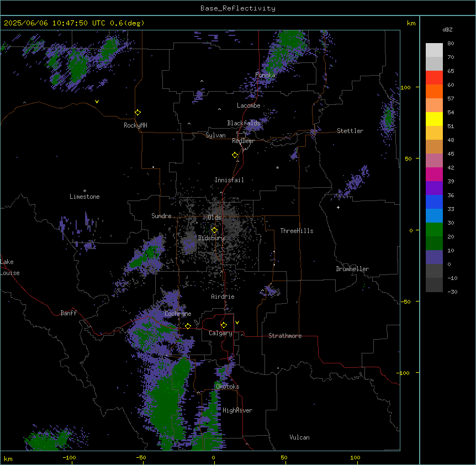Screen dimensions: 476x465
Task: Click the yellow diamond marker south of RedDeer
Action: coord(235,155)
